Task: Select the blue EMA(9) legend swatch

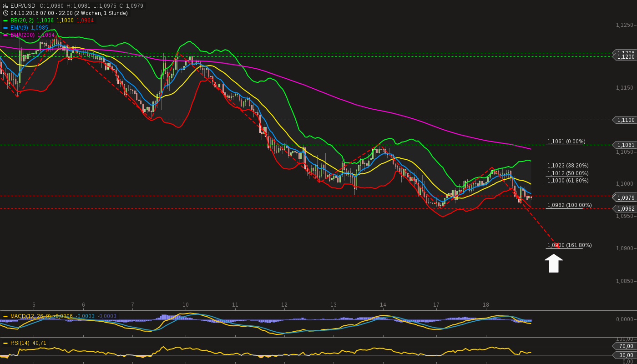Action: click(x=5, y=28)
